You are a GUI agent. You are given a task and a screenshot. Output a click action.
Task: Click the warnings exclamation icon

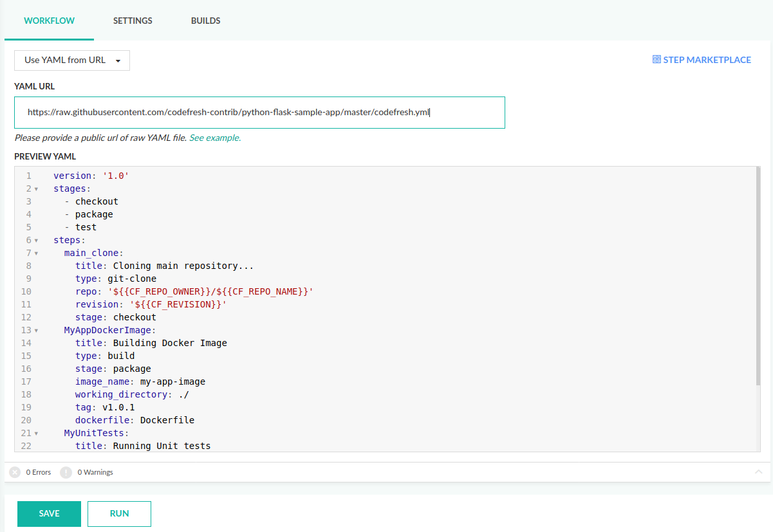click(66, 472)
